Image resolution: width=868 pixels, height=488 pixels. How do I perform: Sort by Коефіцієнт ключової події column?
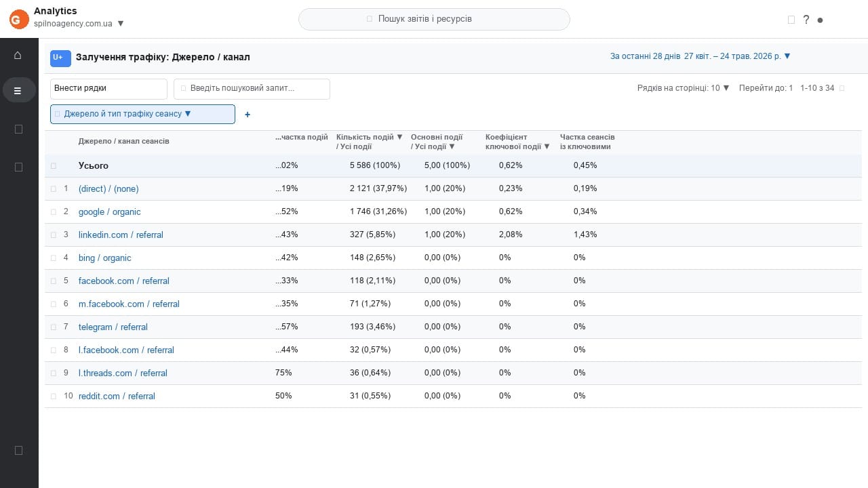(x=517, y=142)
